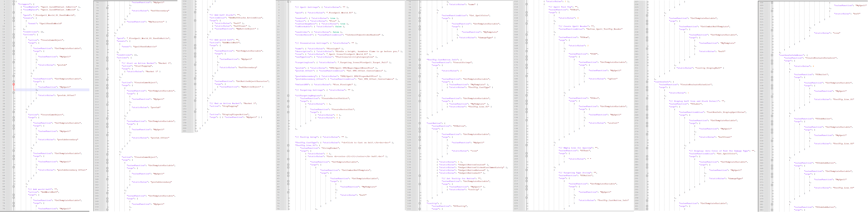
Task: Click the "DisplayPlayerAction" action value
Action: 235,115
